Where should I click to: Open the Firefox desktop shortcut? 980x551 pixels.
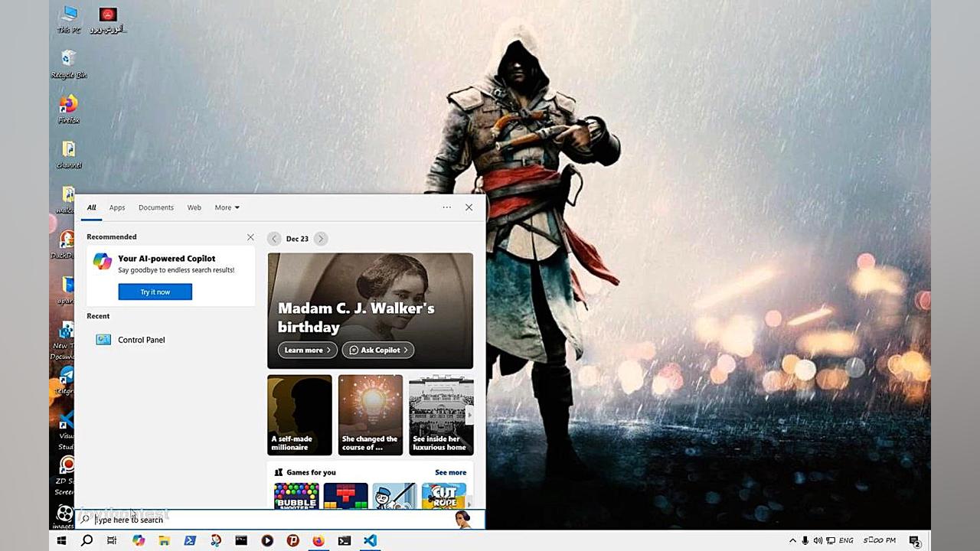click(69, 109)
